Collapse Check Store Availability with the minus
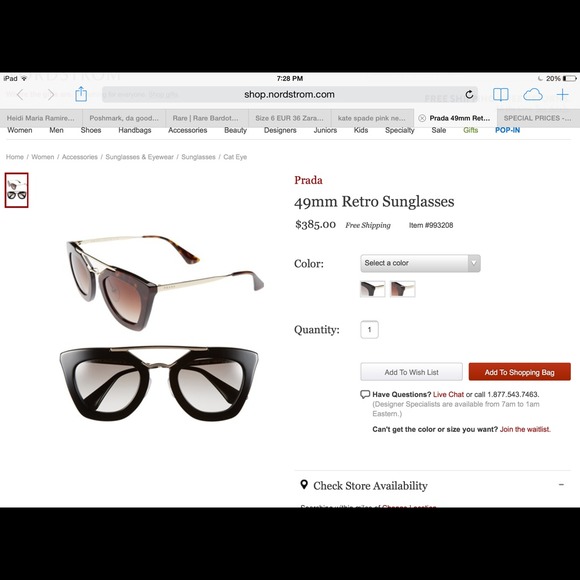The image size is (580, 580). tap(561, 484)
